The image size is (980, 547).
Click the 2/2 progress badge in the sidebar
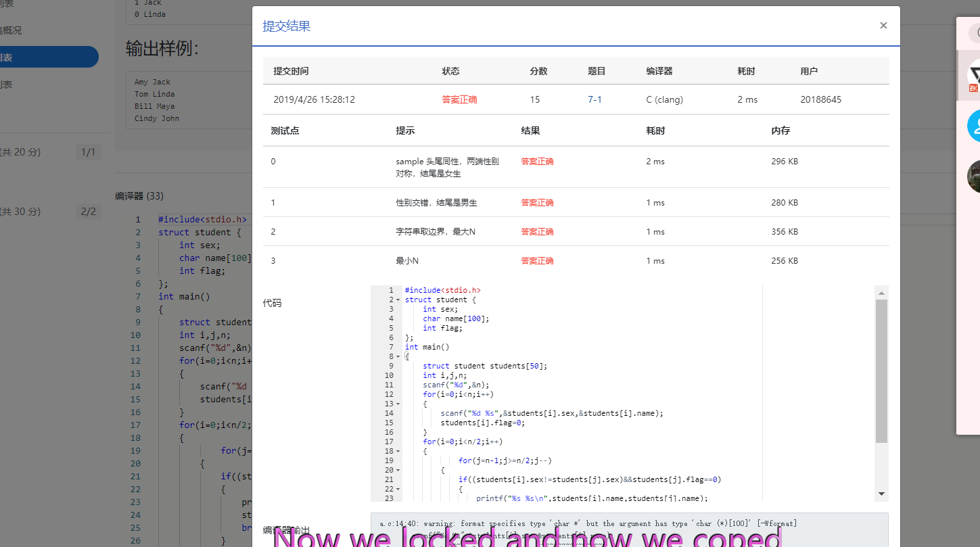click(x=89, y=212)
